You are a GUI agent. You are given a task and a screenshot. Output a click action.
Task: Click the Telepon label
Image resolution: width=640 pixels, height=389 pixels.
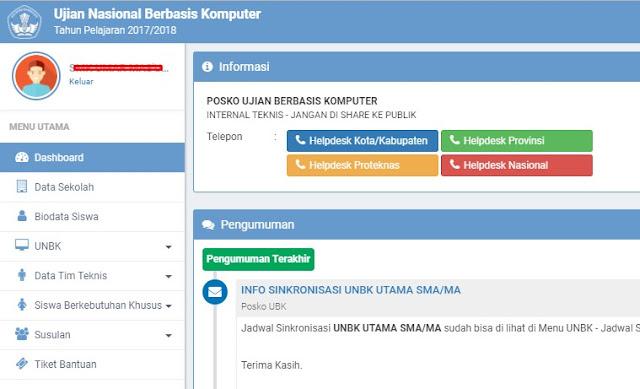[224, 136]
